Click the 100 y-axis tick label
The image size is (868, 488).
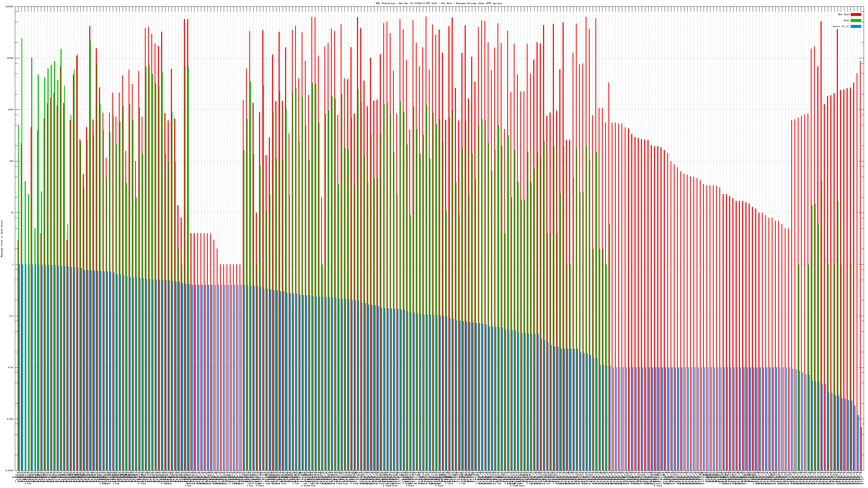pyautogui.click(x=12, y=161)
